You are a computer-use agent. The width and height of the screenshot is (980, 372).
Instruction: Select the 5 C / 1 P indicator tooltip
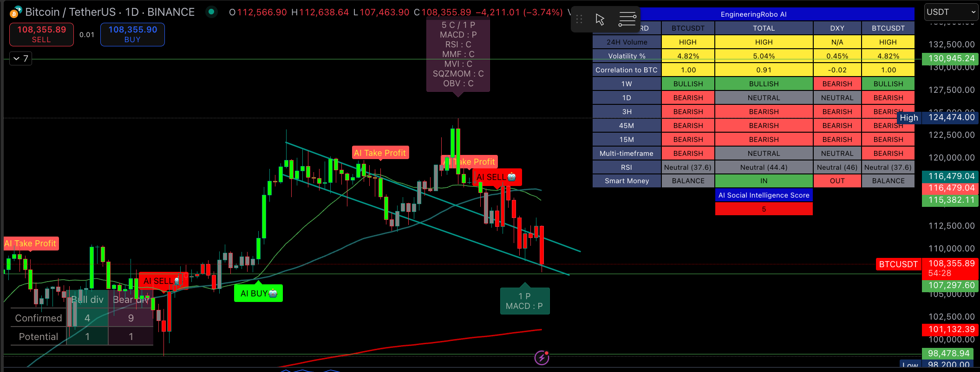click(x=458, y=54)
